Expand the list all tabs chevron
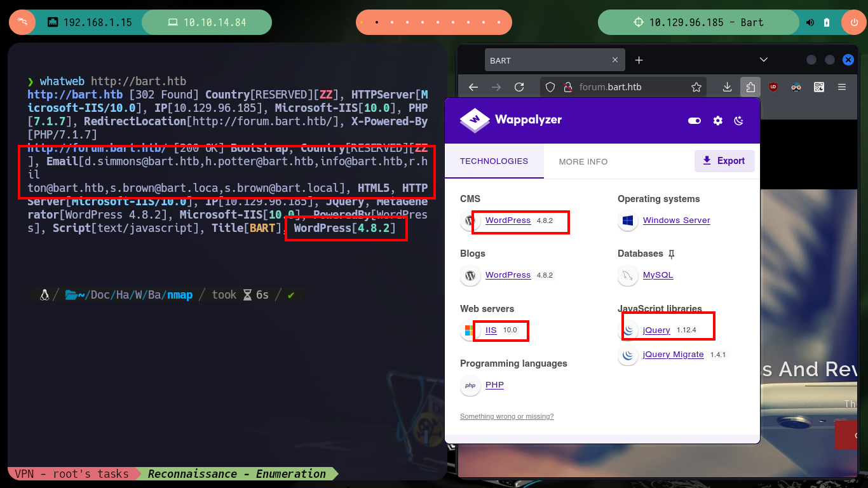 (764, 60)
